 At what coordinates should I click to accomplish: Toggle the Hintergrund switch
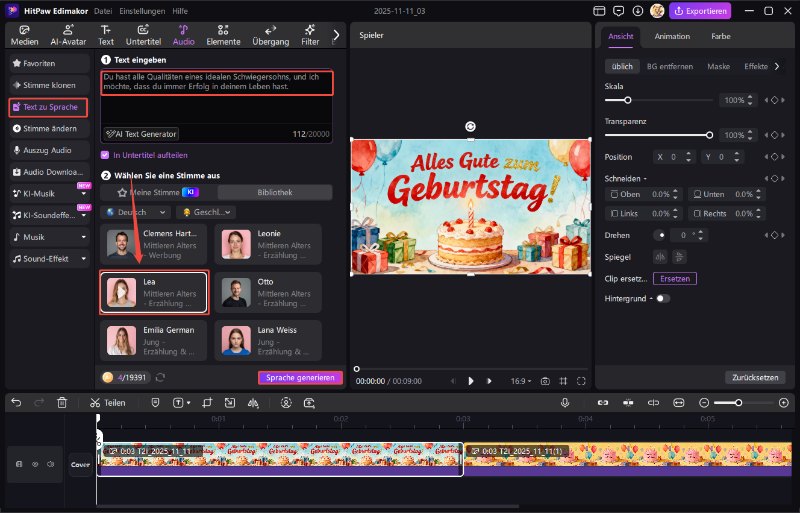(x=662, y=298)
